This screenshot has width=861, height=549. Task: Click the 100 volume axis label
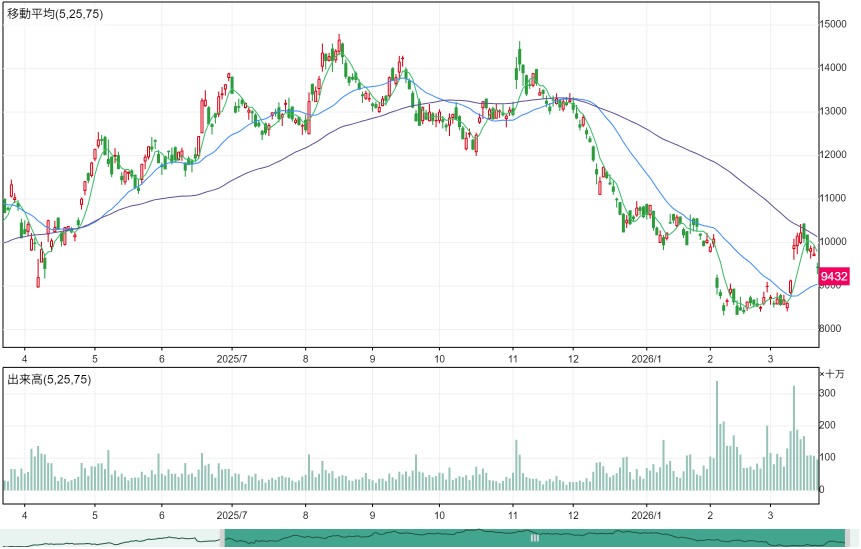(x=827, y=457)
